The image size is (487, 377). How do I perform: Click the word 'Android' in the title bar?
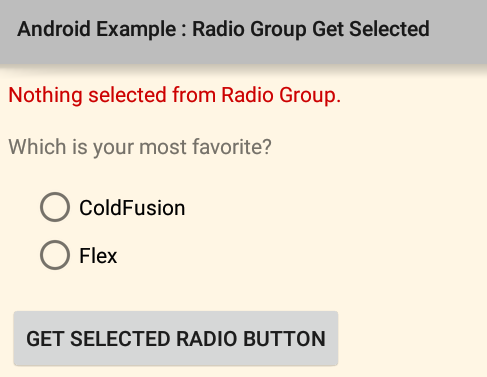click(x=54, y=29)
